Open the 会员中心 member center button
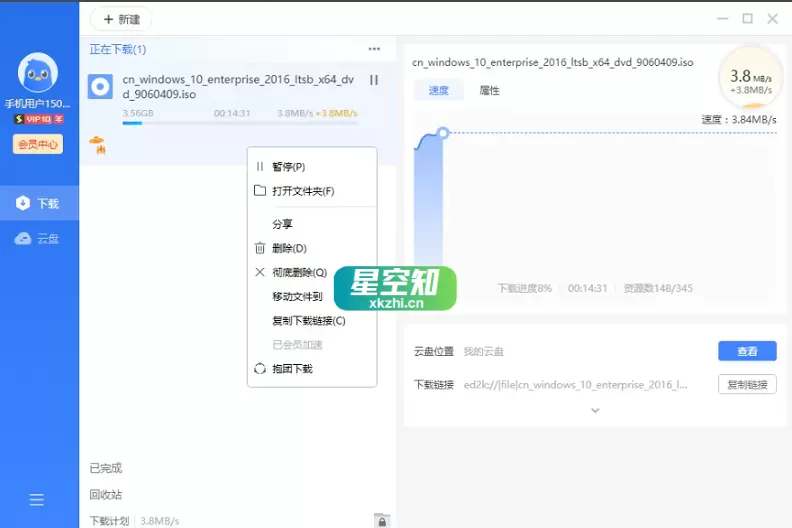The image size is (792, 528). [38, 144]
